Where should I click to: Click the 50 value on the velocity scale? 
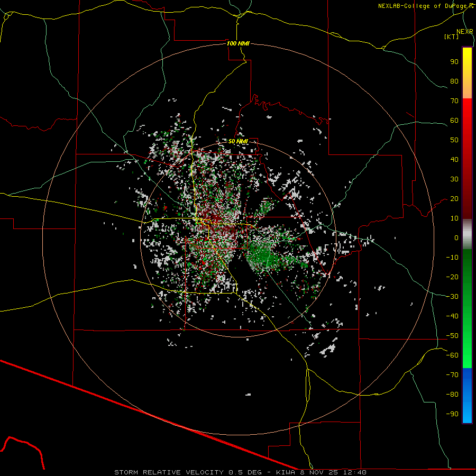tap(454, 140)
